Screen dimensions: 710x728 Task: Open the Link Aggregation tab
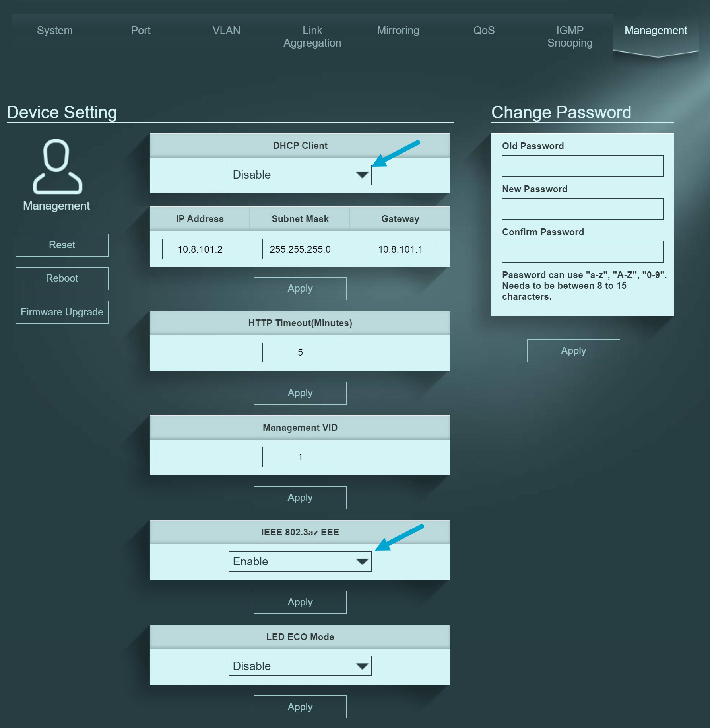312,36
